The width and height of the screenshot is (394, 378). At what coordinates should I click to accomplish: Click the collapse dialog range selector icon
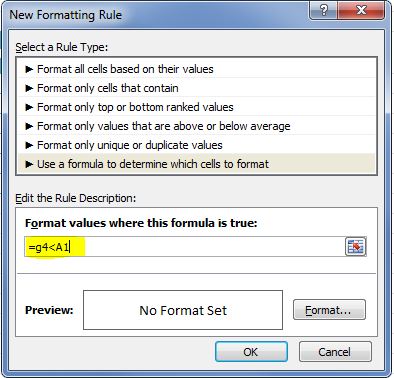click(x=356, y=247)
